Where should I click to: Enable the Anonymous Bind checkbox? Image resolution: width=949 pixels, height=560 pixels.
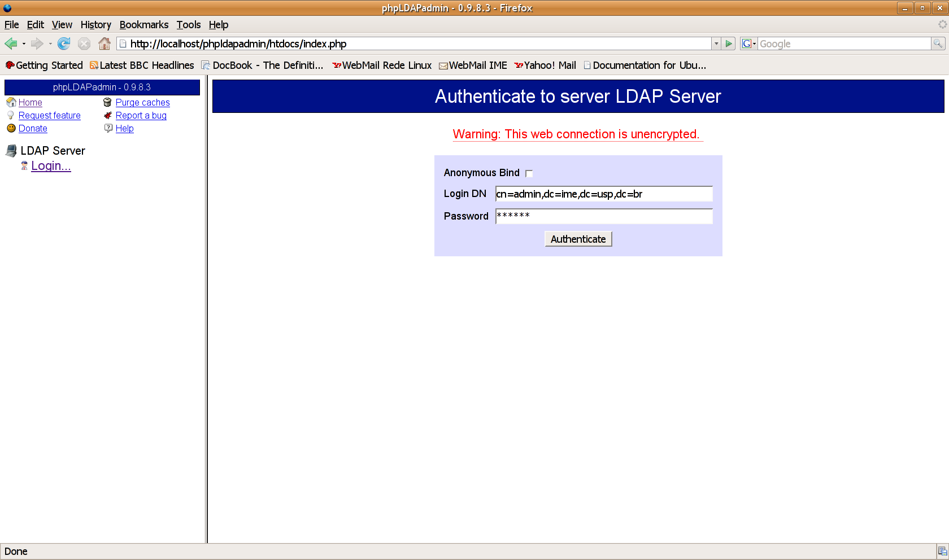529,173
